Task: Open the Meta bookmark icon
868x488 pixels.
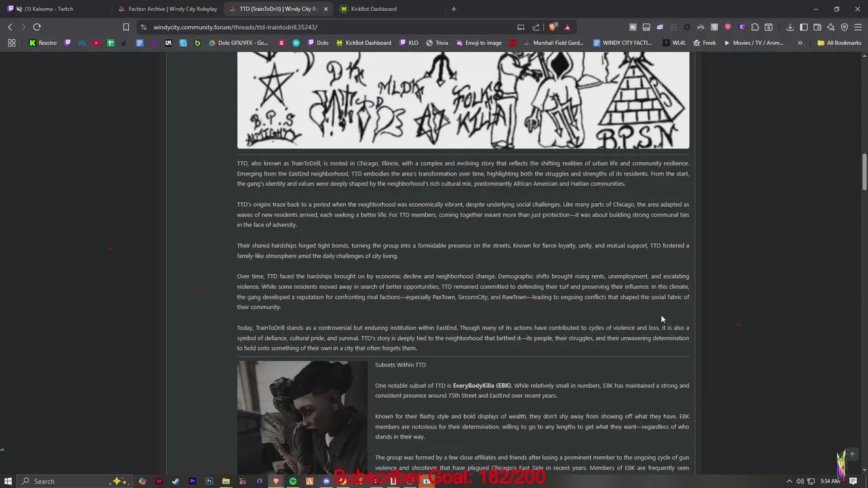Action: coord(81,43)
